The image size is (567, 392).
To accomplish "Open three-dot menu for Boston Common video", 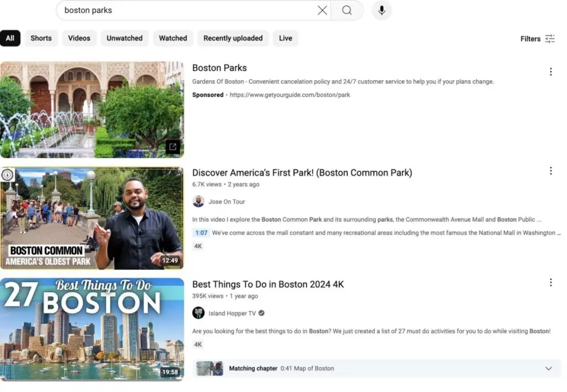I will click(550, 171).
